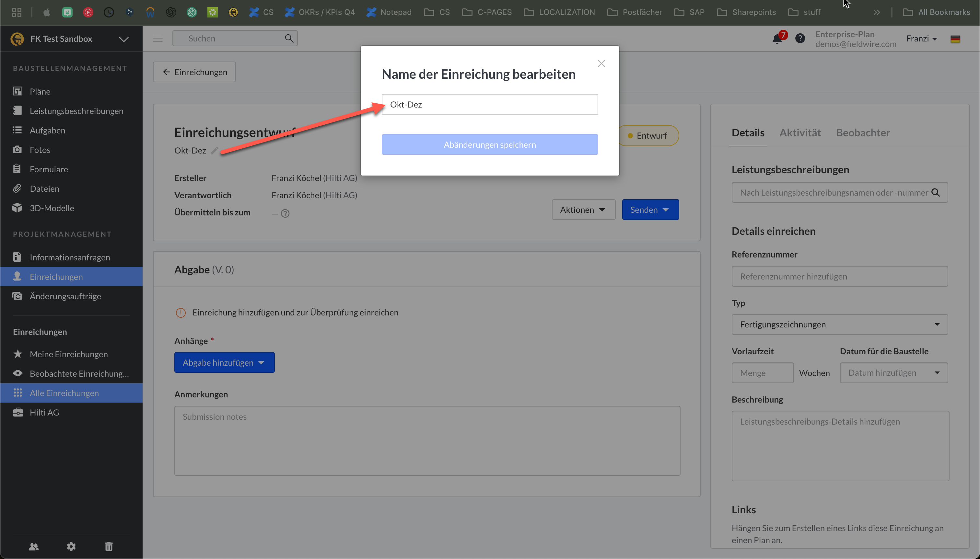
Task: Click the search magnifier icon
Action: [289, 39]
